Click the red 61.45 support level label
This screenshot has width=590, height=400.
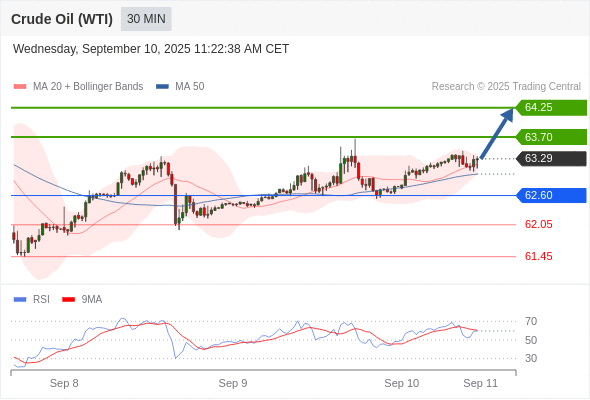pos(538,256)
